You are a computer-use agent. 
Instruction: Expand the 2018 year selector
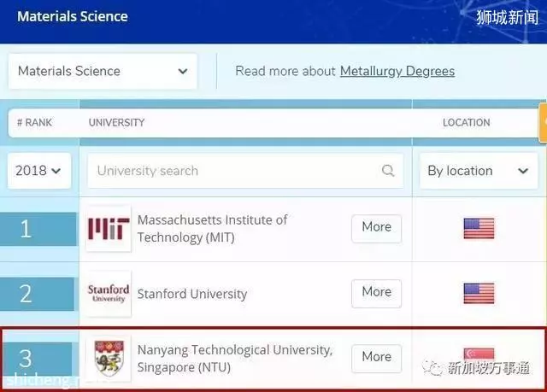coord(39,171)
